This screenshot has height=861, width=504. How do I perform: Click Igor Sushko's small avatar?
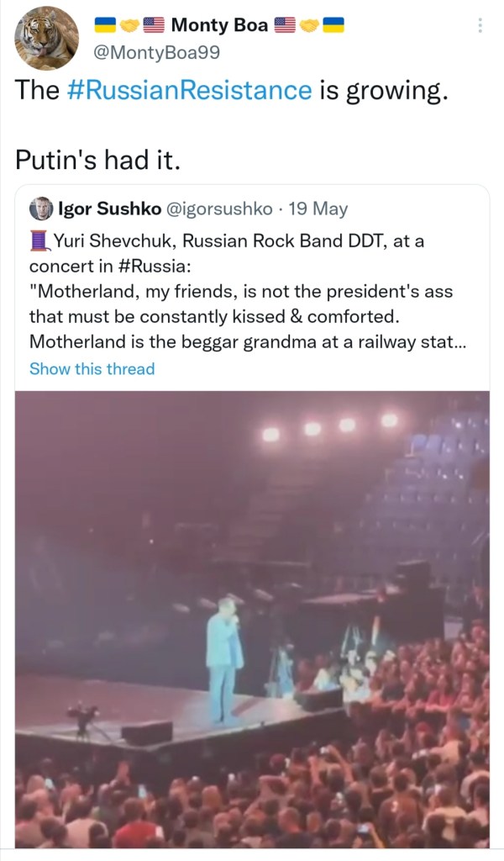(39, 209)
